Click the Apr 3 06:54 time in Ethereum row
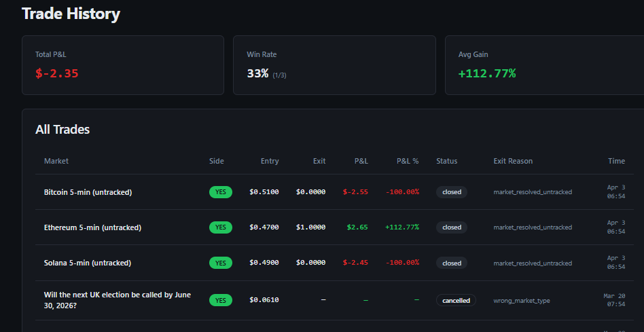The width and height of the screenshot is (644, 332). click(x=616, y=227)
